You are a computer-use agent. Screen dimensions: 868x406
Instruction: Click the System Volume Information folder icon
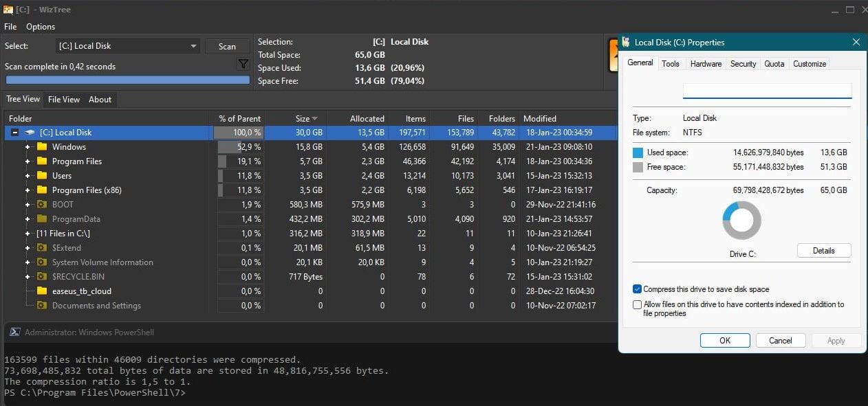tap(42, 262)
